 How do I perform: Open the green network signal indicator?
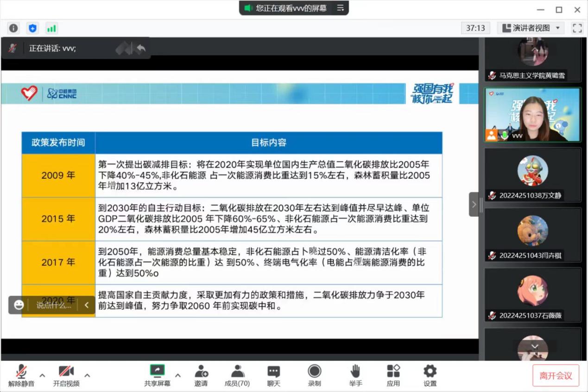(51, 28)
